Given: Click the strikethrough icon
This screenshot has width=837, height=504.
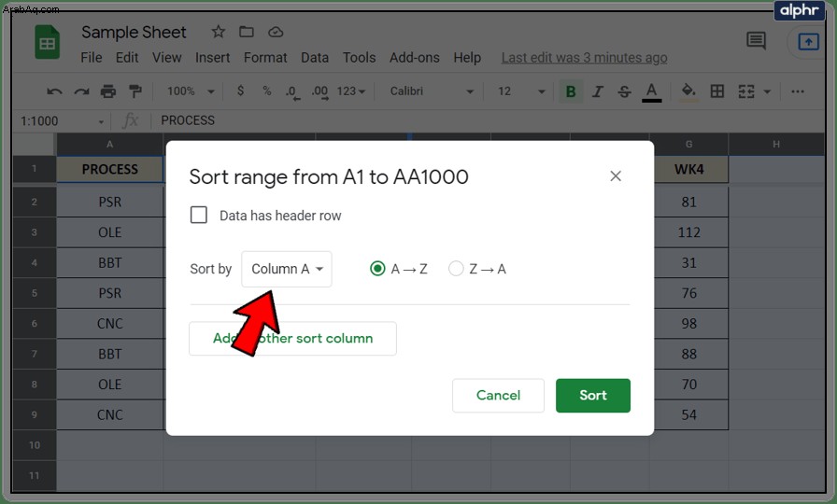Looking at the screenshot, I should coord(624,91).
